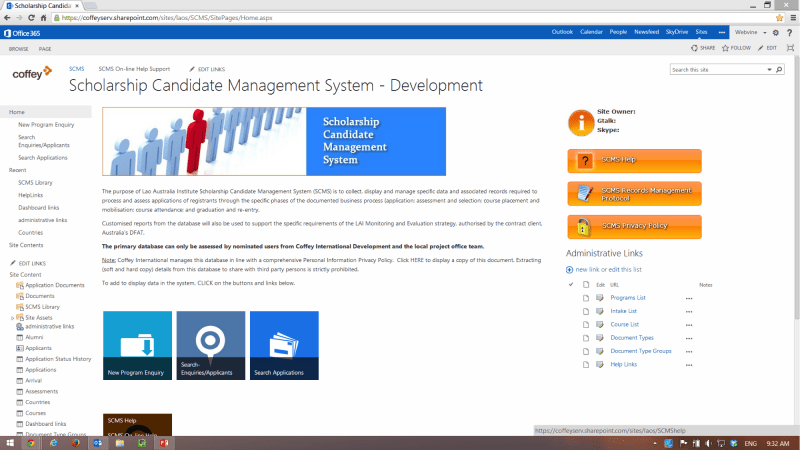Open Sites in the Office bar

coord(701,32)
